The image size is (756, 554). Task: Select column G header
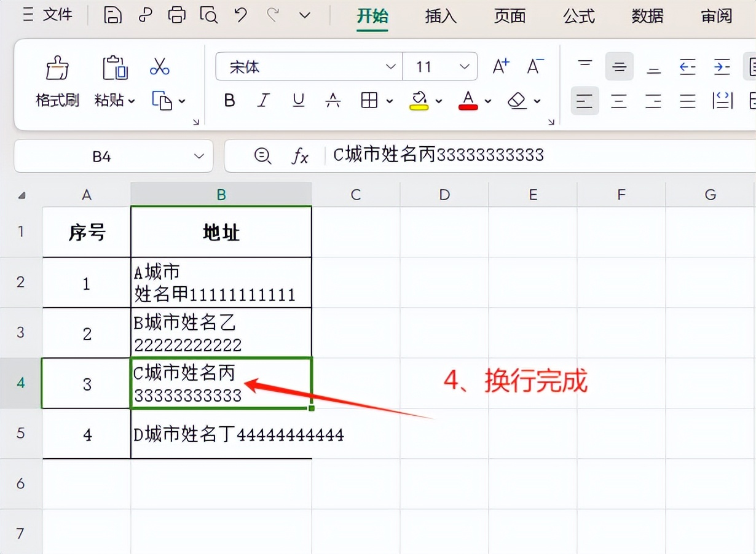[711, 195]
